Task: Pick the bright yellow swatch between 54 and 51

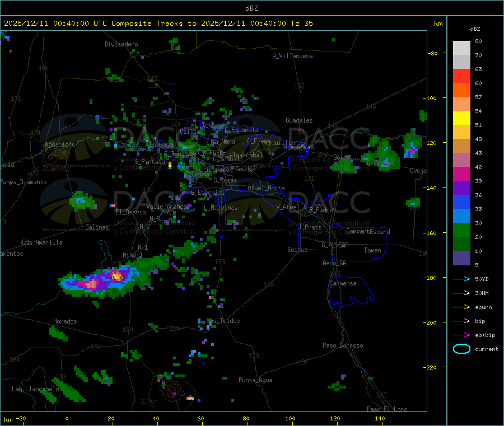Action: pos(461,118)
